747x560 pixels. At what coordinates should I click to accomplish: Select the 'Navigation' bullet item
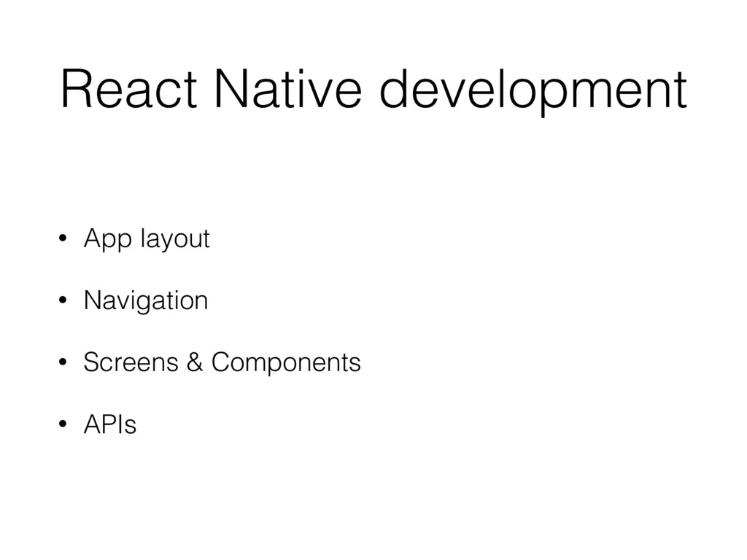146,300
